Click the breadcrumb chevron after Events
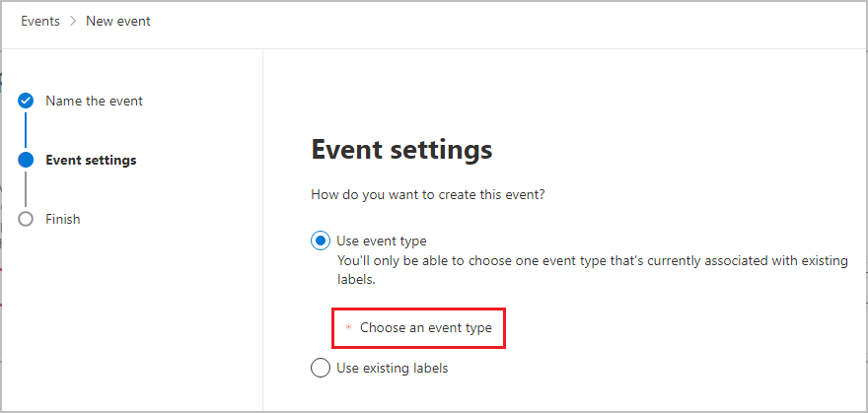The height and width of the screenshot is (413, 868). click(x=72, y=21)
